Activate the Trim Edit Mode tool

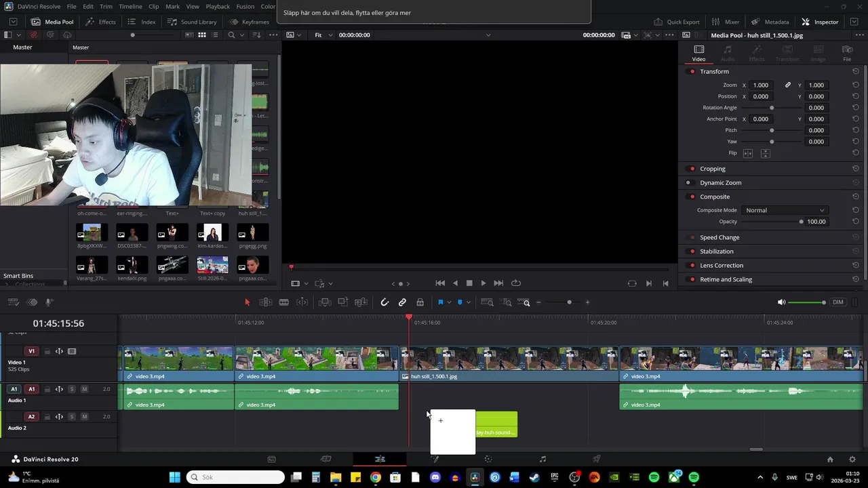click(266, 302)
